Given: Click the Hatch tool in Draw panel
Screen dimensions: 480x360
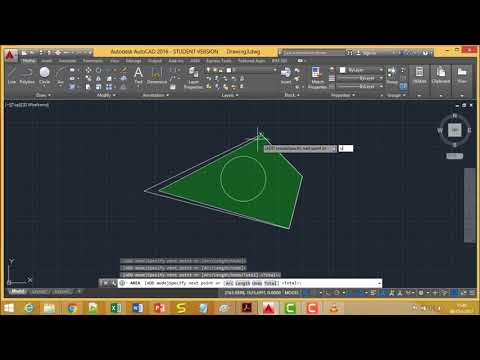Looking at the screenshot, I should [x=72, y=87].
